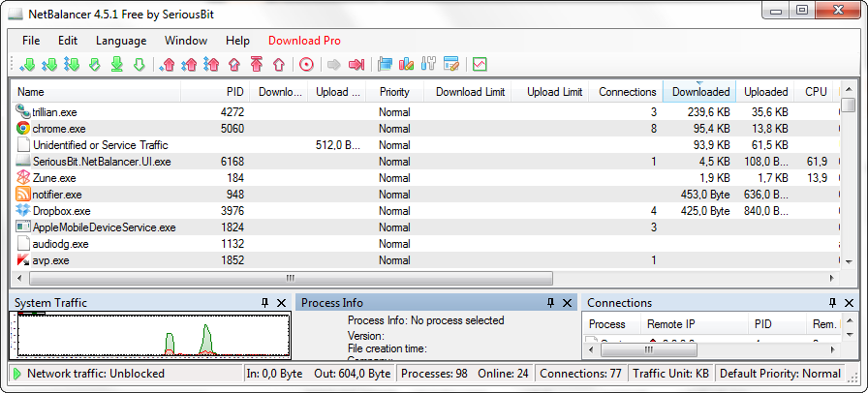Click Remote IP column in Connections panel
Viewport: 868px width, 393px height.
(695, 324)
